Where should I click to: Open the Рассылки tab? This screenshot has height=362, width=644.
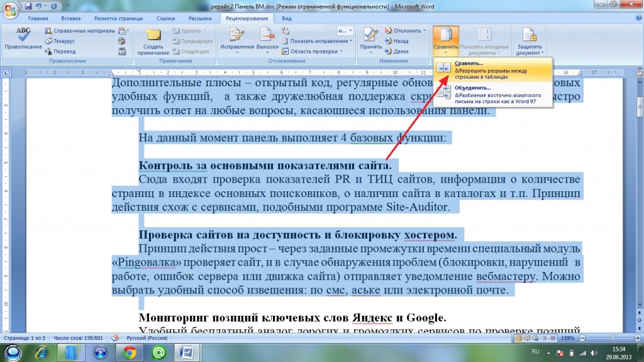[199, 18]
